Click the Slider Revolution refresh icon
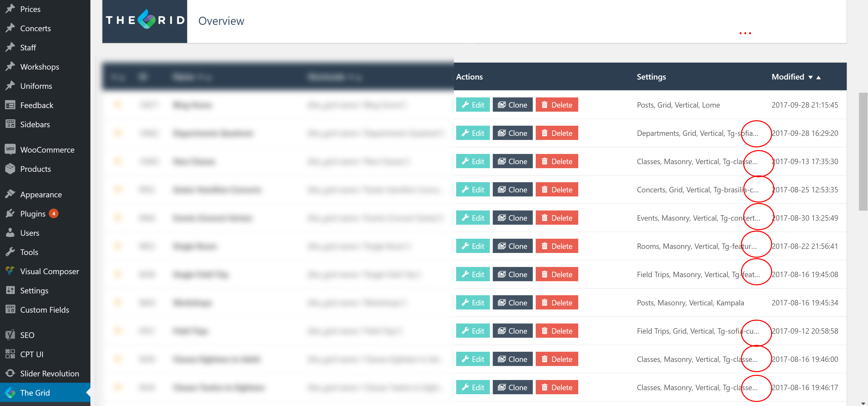The height and width of the screenshot is (406, 868). coord(10,373)
